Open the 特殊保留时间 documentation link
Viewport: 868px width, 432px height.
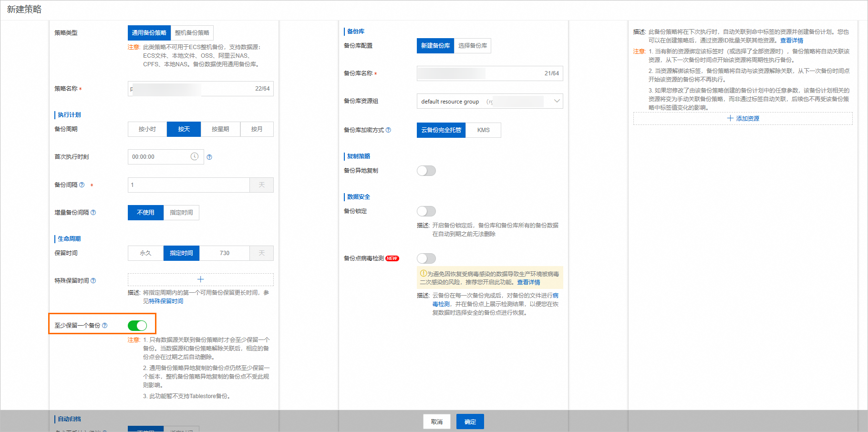(x=166, y=301)
